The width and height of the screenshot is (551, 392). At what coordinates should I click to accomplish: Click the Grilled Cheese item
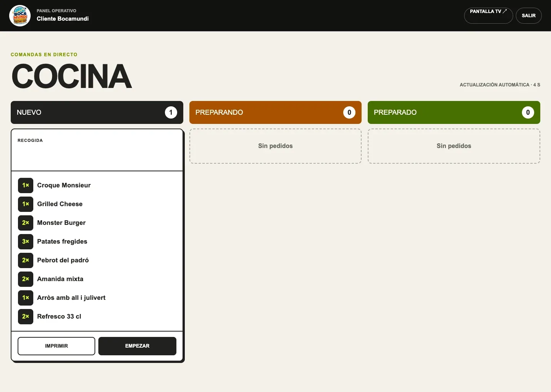coord(60,204)
